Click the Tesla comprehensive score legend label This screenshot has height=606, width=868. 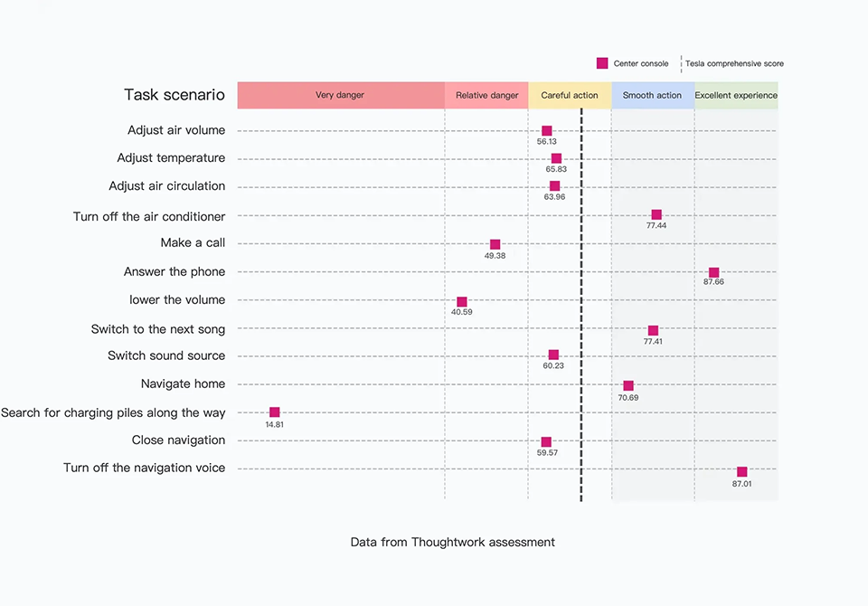pyautogui.click(x=734, y=63)
